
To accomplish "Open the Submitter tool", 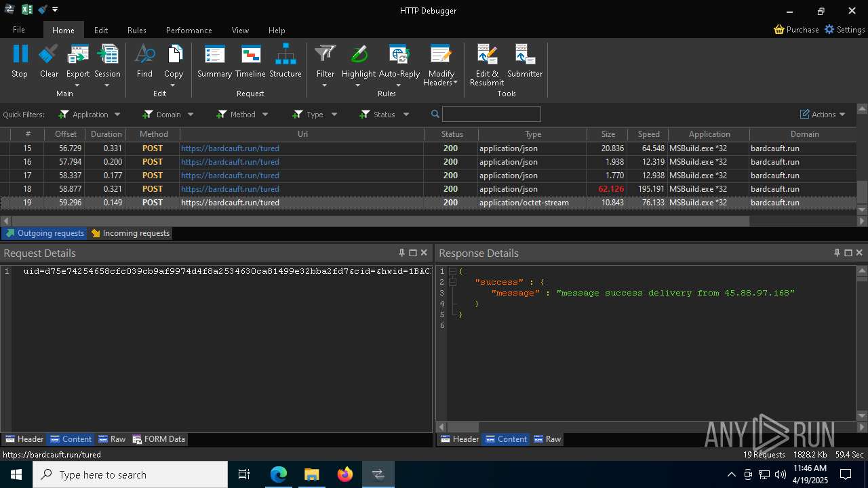I will (x=525, y=62).
